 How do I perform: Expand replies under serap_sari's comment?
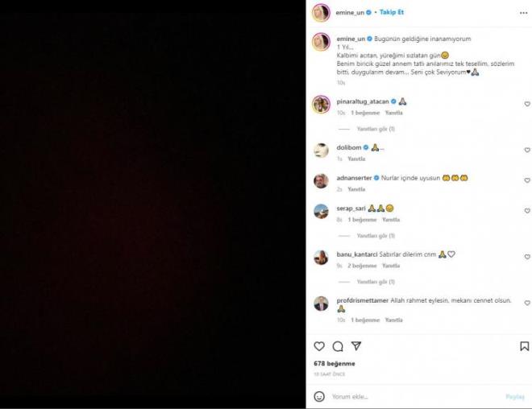pyautogui.click(x=376, y=236)
